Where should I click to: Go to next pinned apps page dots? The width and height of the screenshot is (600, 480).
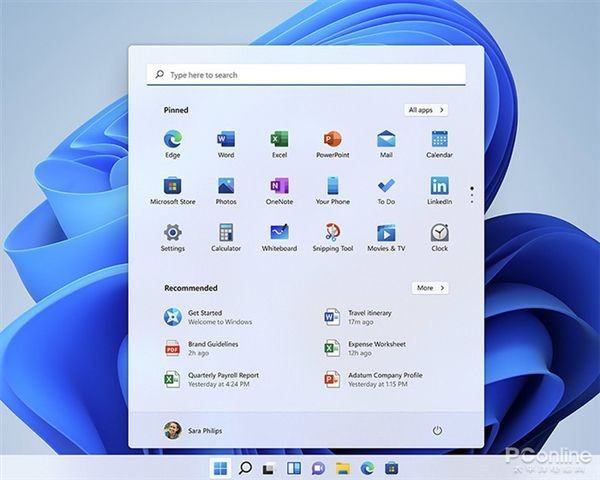[x=471, y=193]
